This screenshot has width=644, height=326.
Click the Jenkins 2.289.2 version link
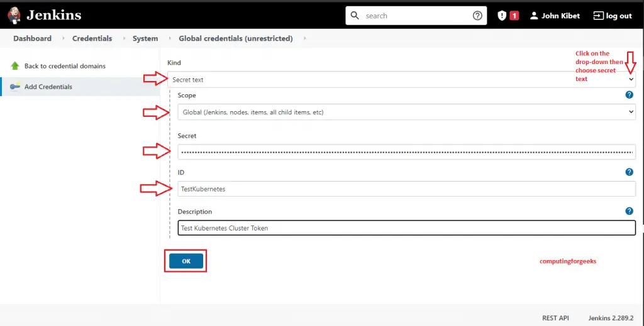pos(611,318)
